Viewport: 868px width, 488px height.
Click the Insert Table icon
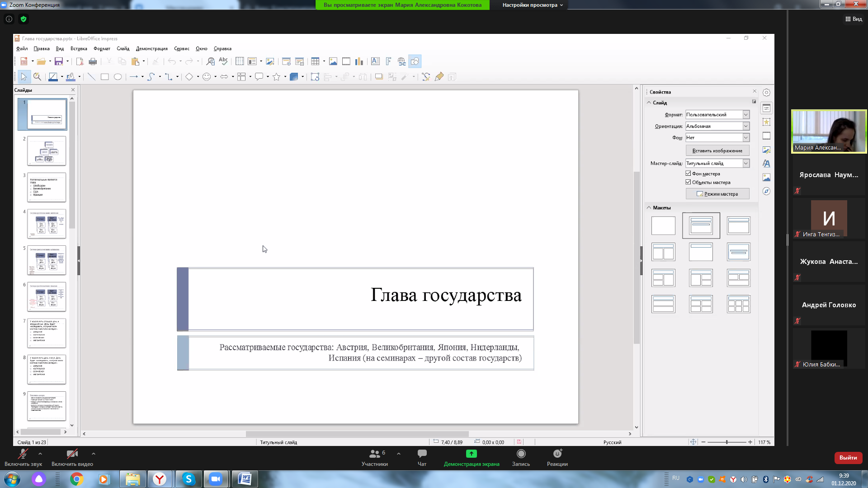[316, 61]
